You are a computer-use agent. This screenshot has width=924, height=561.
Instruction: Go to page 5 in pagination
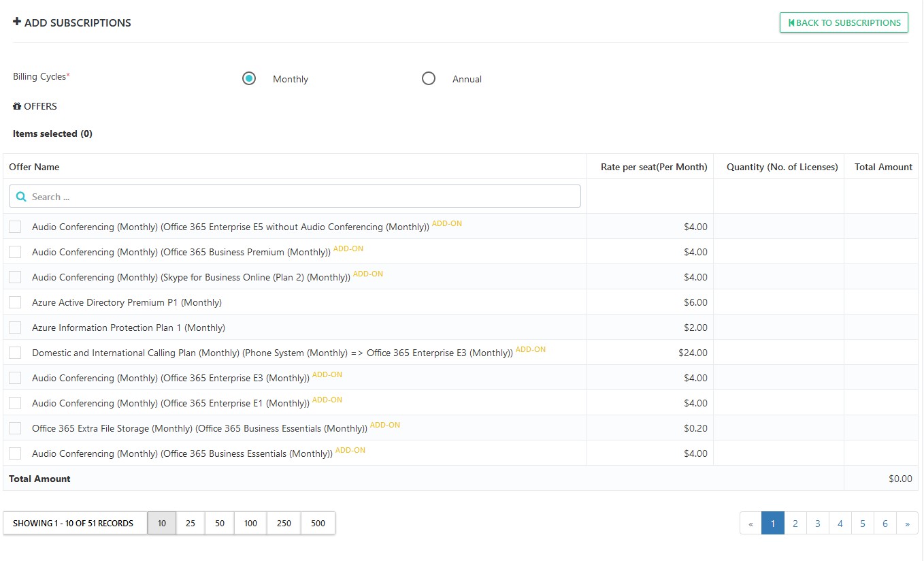point(863,523)
